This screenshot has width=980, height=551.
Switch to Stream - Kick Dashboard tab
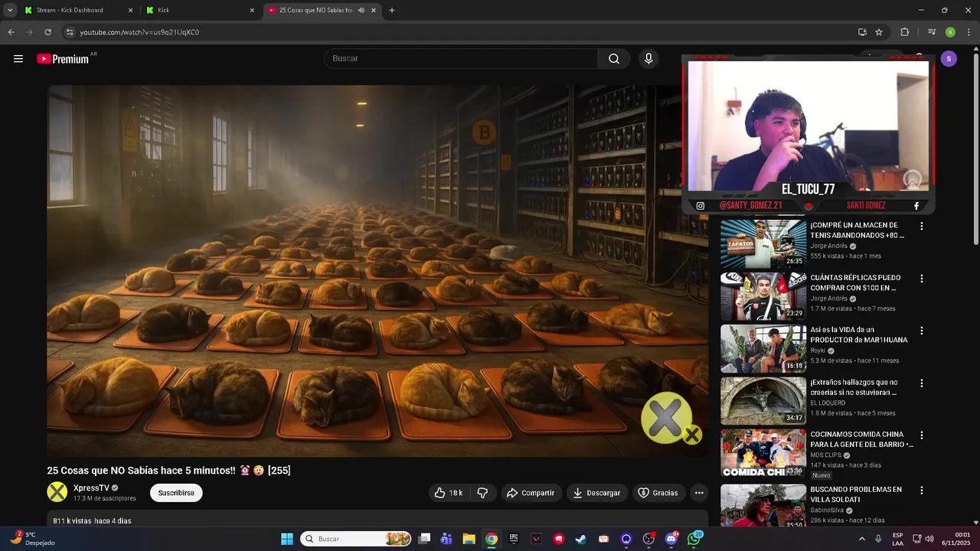(77, 10)
